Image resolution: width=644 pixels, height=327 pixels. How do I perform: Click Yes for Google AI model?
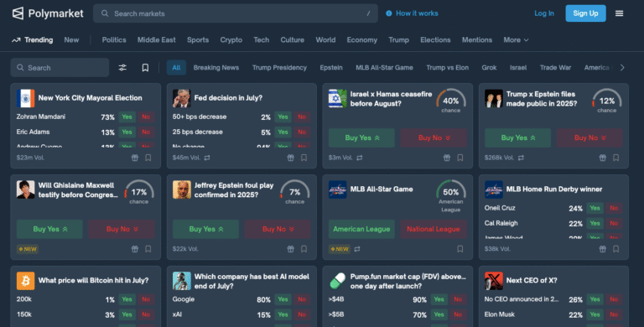[283, 299]
